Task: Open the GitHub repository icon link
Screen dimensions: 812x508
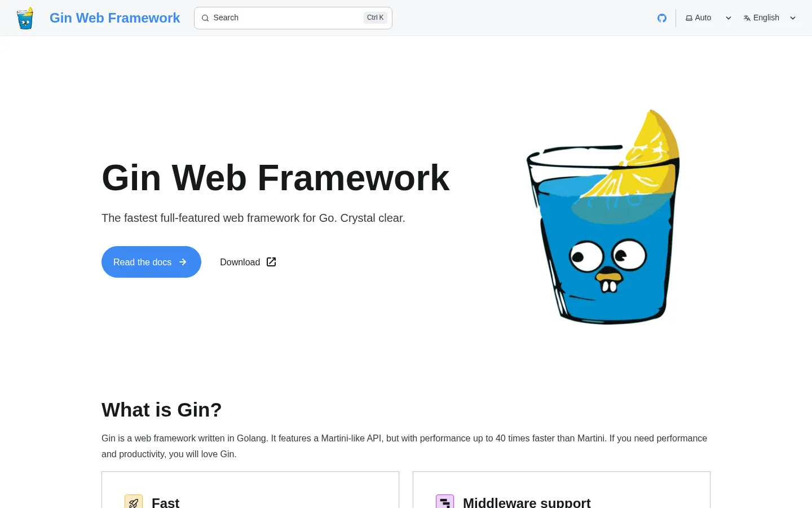Action: pos(662,18)
